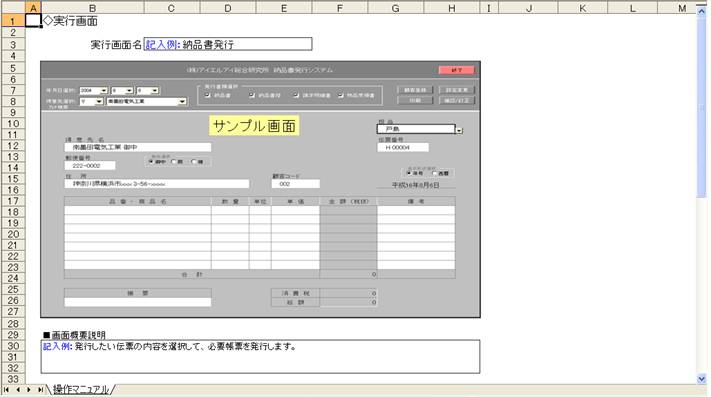The image size is (711, 397).
Task: Click the 数量 table column header
Action: click(x=230, y=201)
